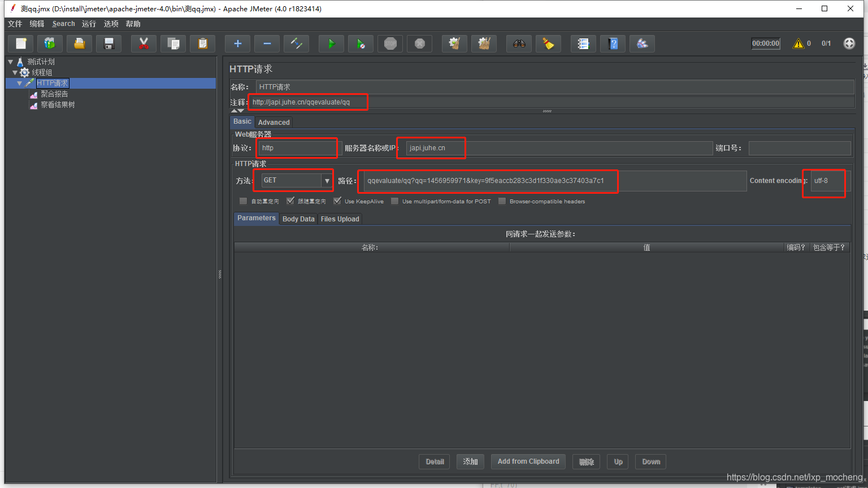Click the Paste clipboard icon
The width and height of the screenshot is (868, 488).
[203, 43]
